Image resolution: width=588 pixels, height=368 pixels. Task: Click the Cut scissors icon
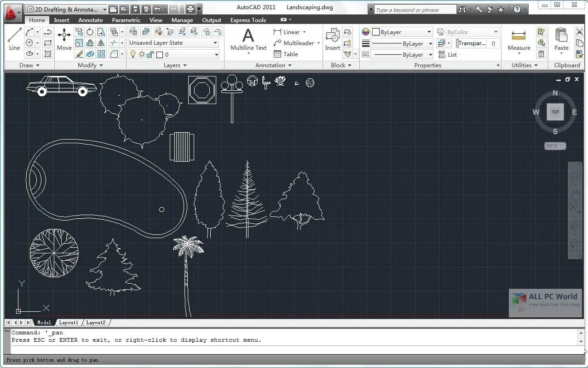579,32
